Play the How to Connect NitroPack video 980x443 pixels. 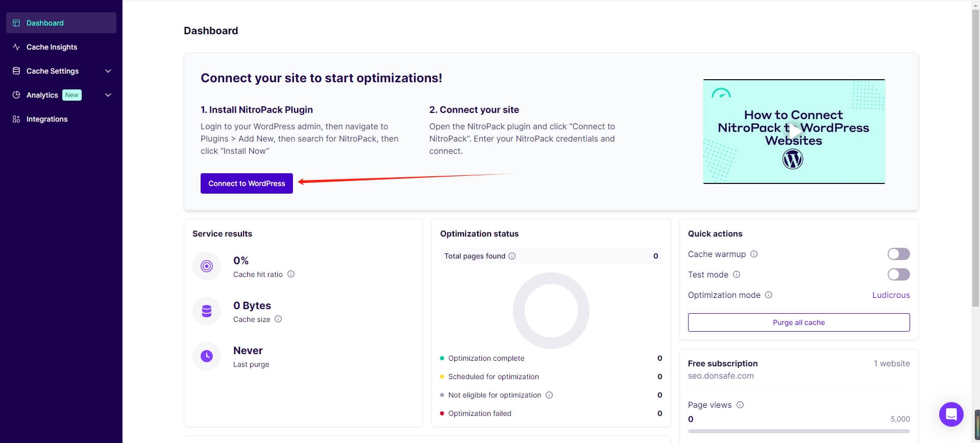pyautogui.click(x=794, y=131)
